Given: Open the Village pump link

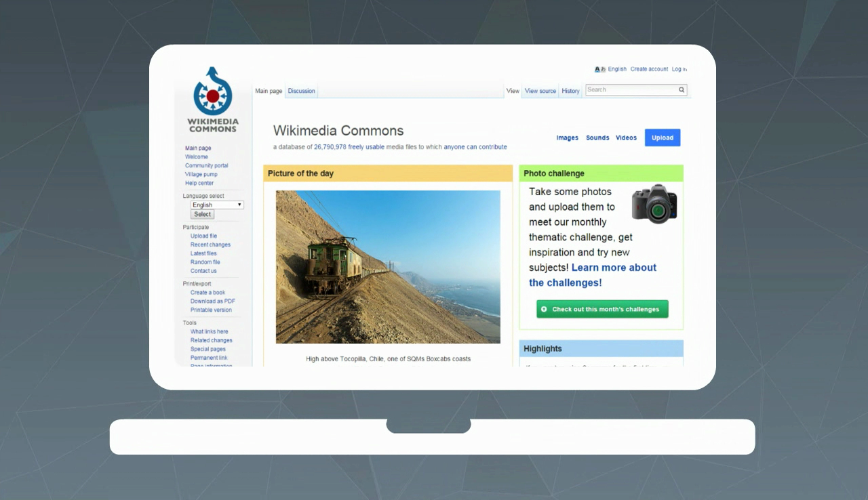Looking at the screenshot, I should (201, 174).
